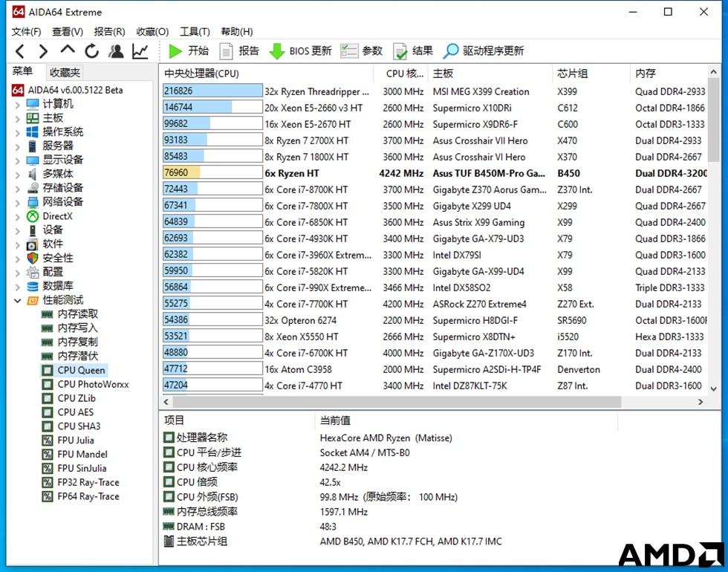Start benchmark with the green 开始 button
This screenshot has height=572, width=728.
click(189, 51)
